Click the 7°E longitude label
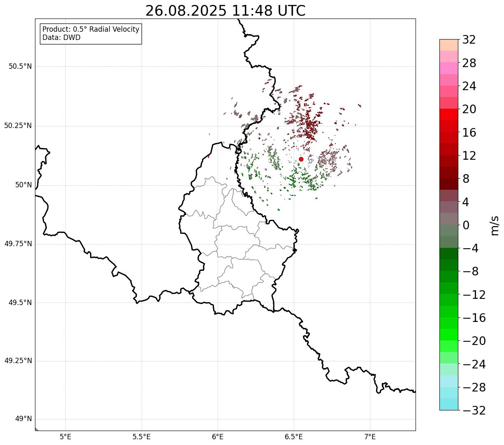504x445 pixels. [370, 437]
